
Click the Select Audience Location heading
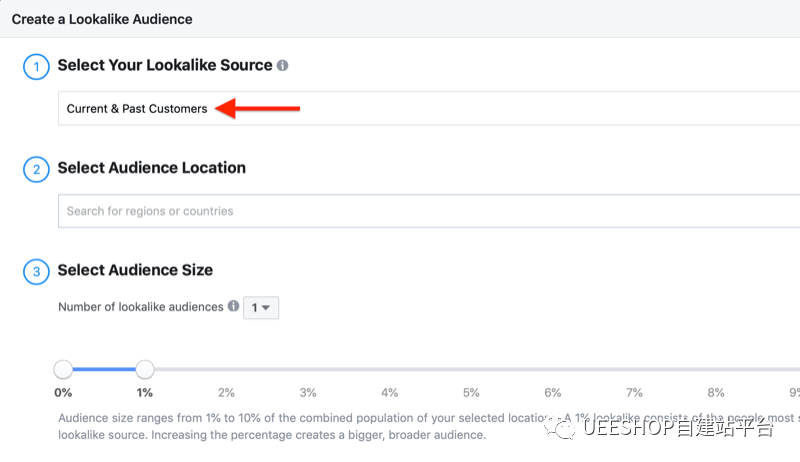coord(151,168)
